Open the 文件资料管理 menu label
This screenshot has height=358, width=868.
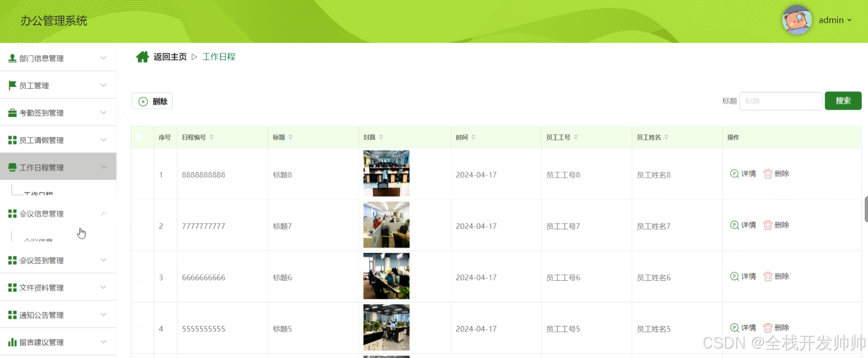[42, 288]
